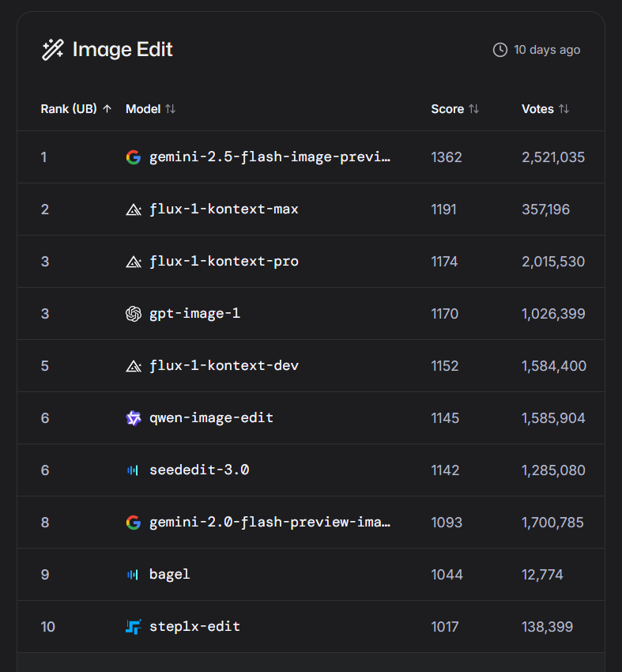Click Google logo beside gemini-2.0-flash-preview
The width and height of the screenshot is (622, 672).
coord(134,523)
